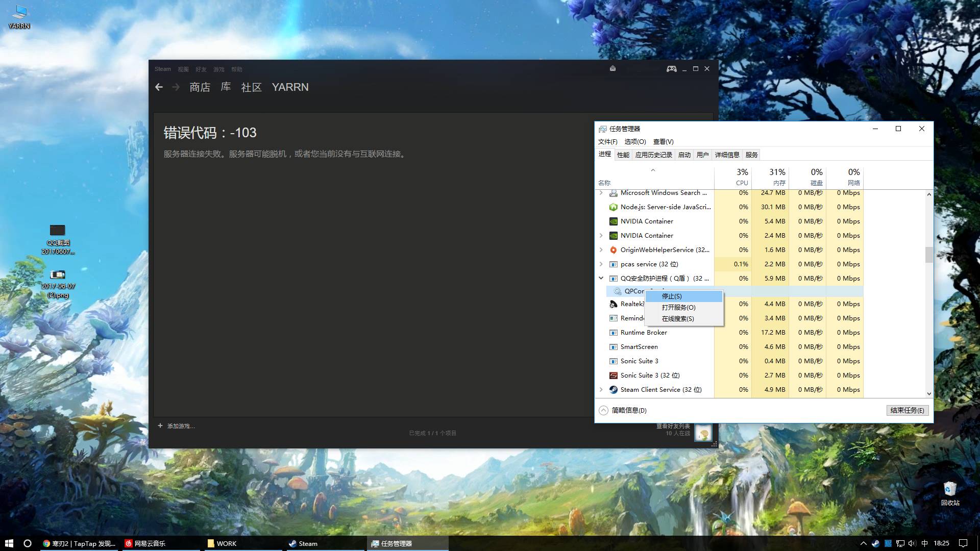980x551 pixels.
Task: Open Windows Start button
Action: point(9,543)
